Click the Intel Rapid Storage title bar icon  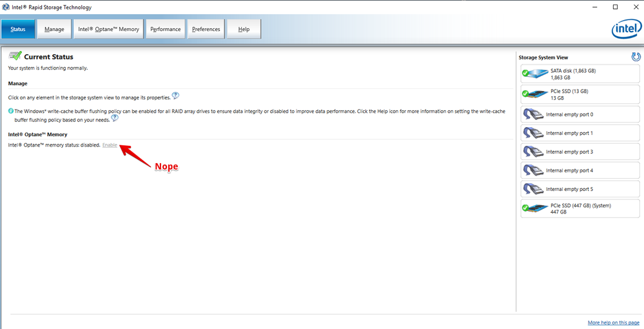(6, 7)
